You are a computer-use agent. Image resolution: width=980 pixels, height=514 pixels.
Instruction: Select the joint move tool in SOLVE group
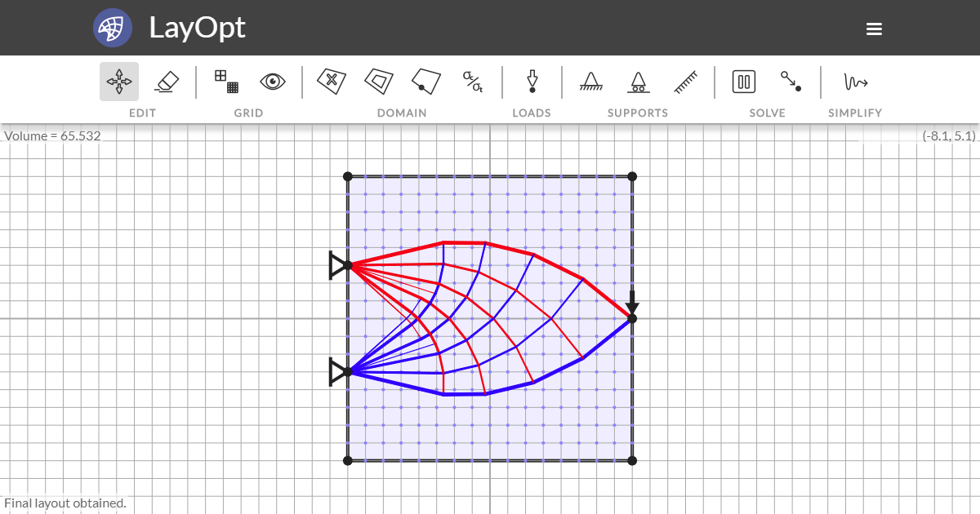point(791,82)
